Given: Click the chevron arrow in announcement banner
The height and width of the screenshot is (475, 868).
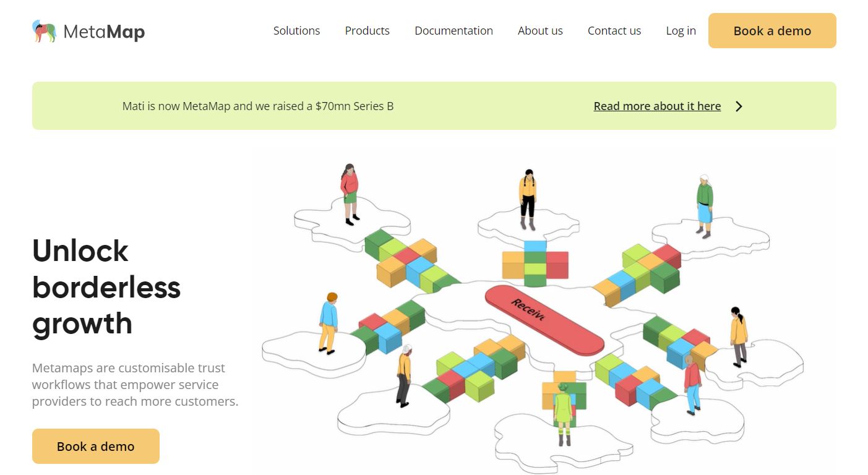Looking at the screenshot, I should pyautogui.click(x=739, y=106).
